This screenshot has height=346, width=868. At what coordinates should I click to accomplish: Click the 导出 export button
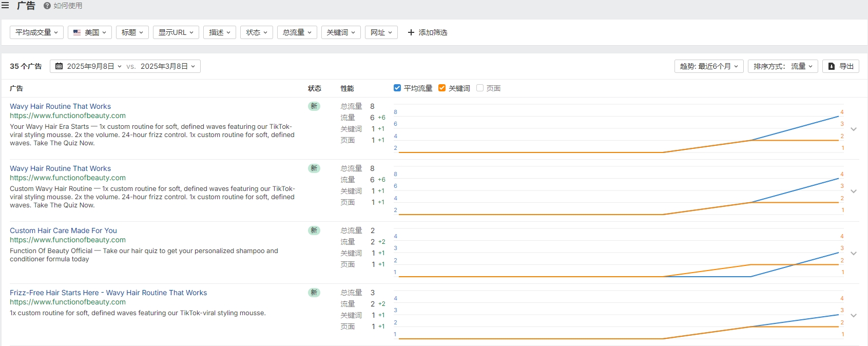(841, 66)
